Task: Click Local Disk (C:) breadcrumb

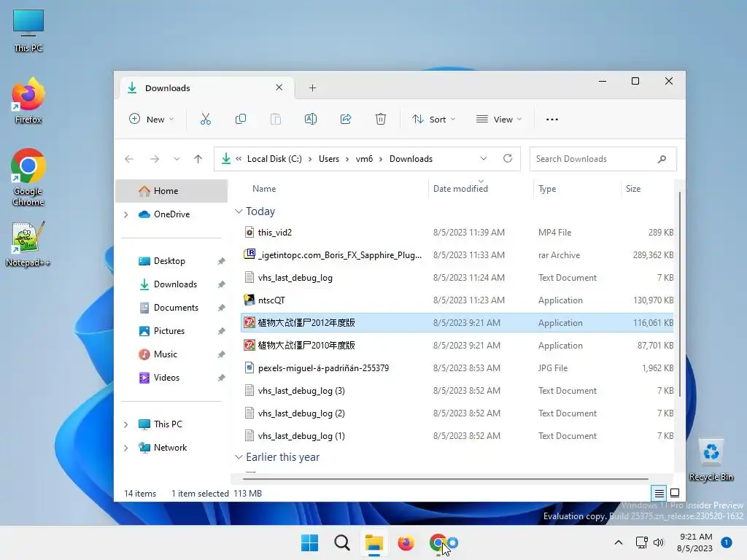Action: [274, 159]
